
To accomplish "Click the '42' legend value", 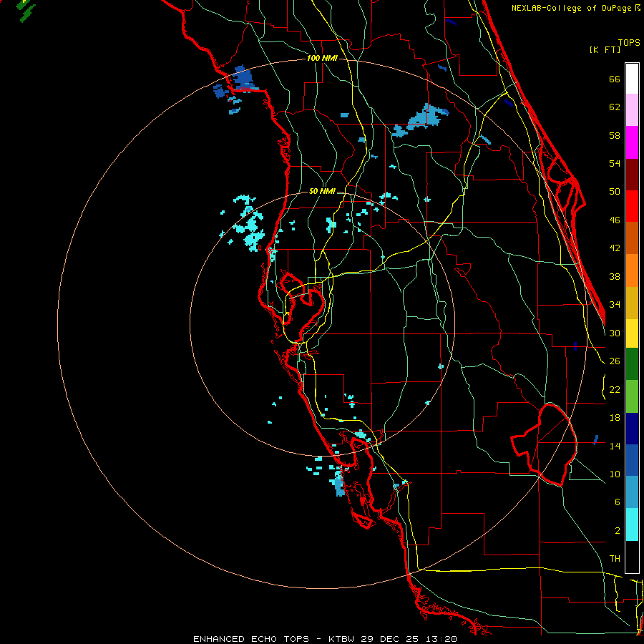I will click(x=615, y=248).
